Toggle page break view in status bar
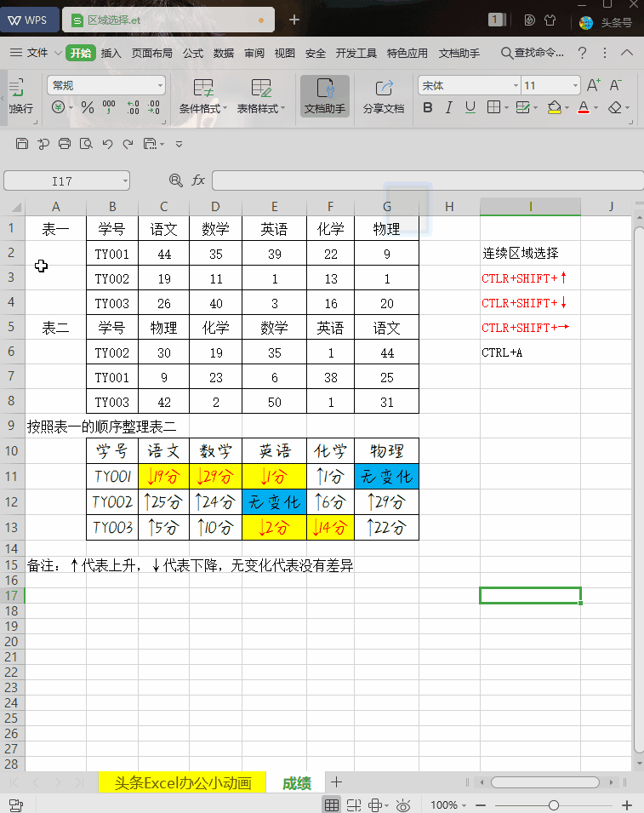Image resolution: width=644 pixels, height=813 pixels. [x=354, y=804]
